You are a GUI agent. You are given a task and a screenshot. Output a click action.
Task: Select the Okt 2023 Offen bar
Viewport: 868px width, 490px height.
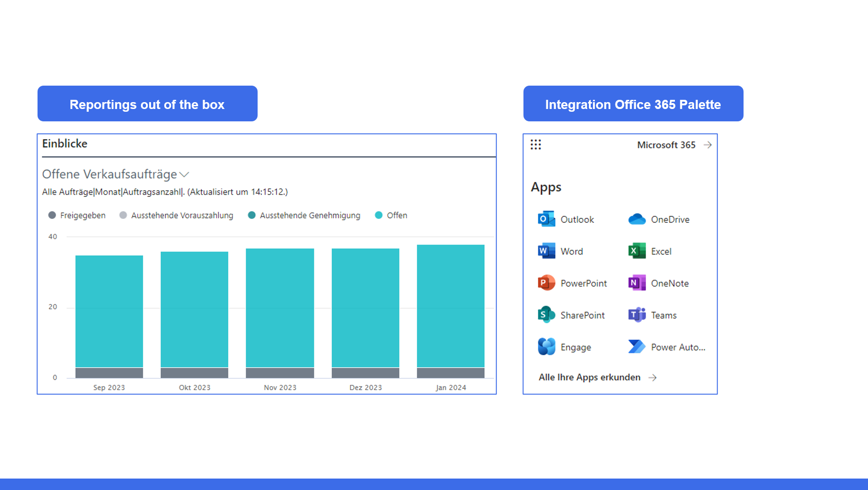point(194,310)
